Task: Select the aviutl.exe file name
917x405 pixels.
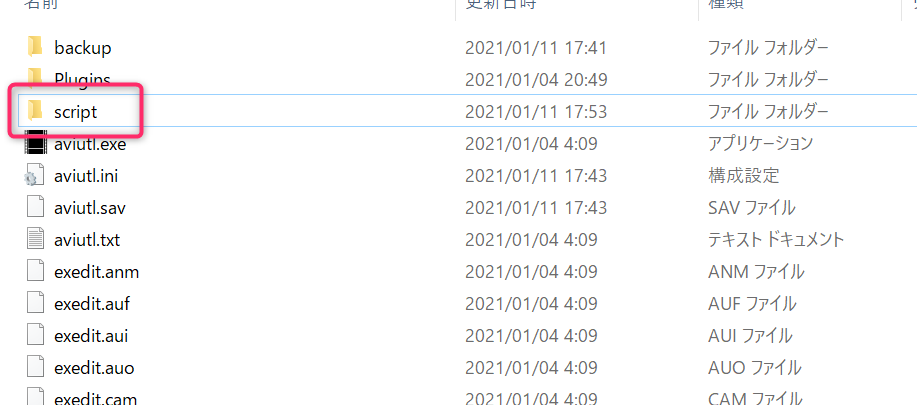Action: pyautogui.click(x=90, y=144)
